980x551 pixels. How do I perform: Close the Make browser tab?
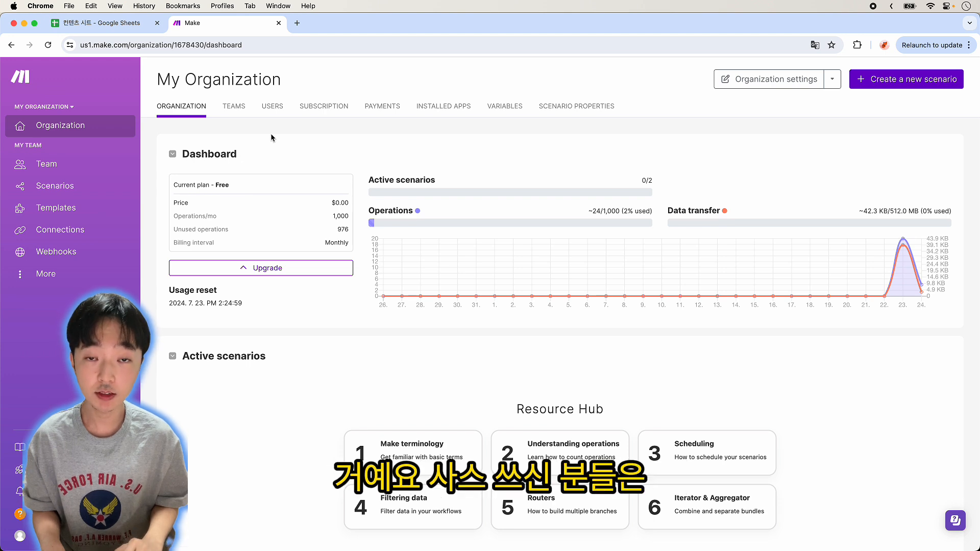point(279,23)
